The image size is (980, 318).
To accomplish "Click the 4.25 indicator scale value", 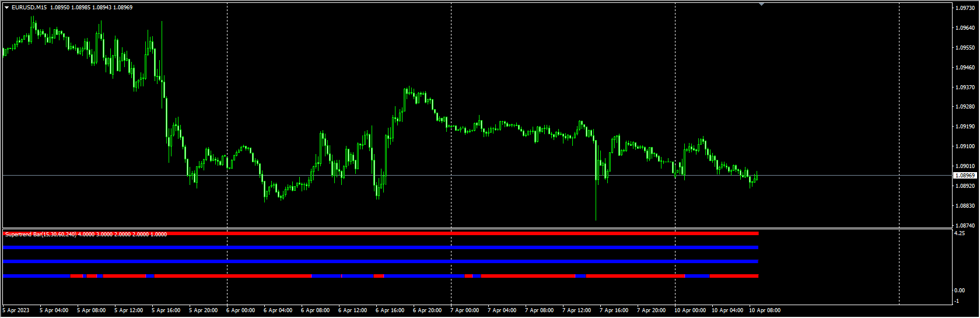I will click(960, 233).
